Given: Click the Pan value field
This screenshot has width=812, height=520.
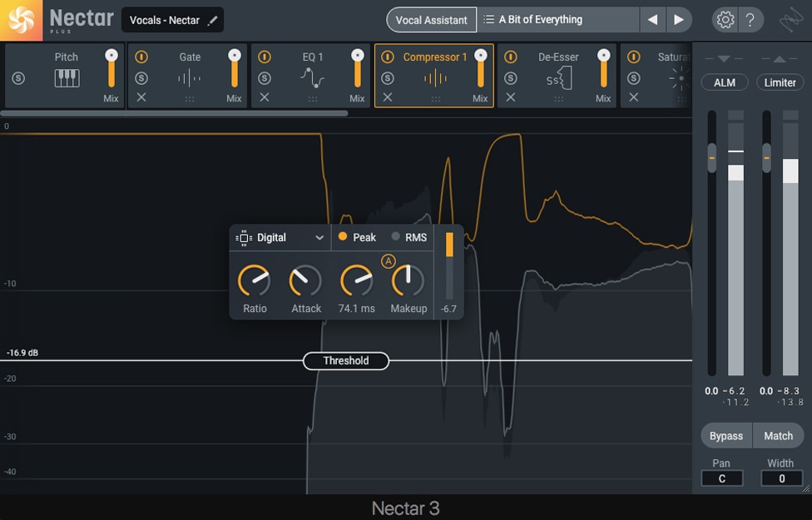Looking at the screenshot, I should pyautogui.click(x=722, y=478).
